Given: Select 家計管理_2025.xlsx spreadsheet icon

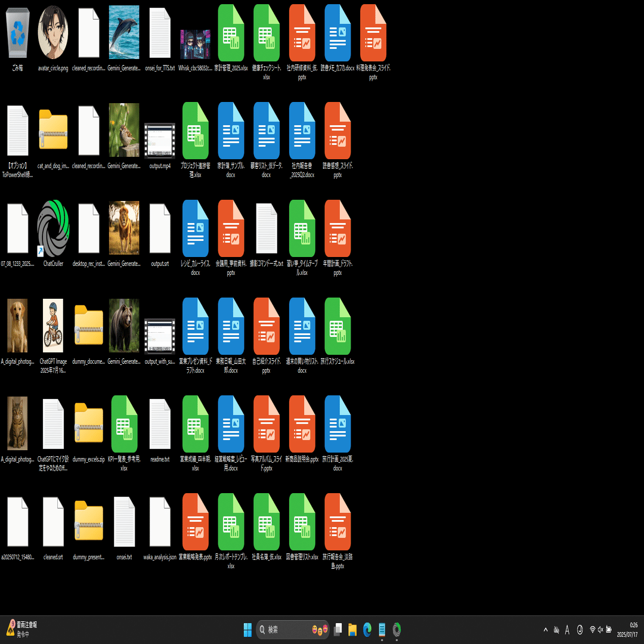Looking at the screenshot, I should pyautogui.click(x=231, y=33).
